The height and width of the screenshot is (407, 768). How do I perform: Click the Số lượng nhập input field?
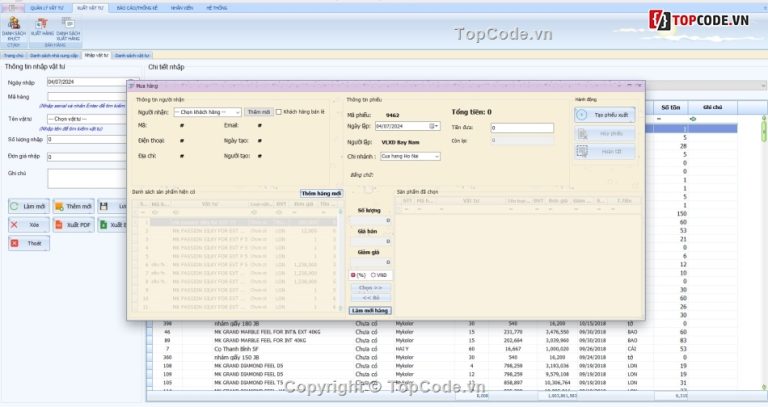(87, 140)
